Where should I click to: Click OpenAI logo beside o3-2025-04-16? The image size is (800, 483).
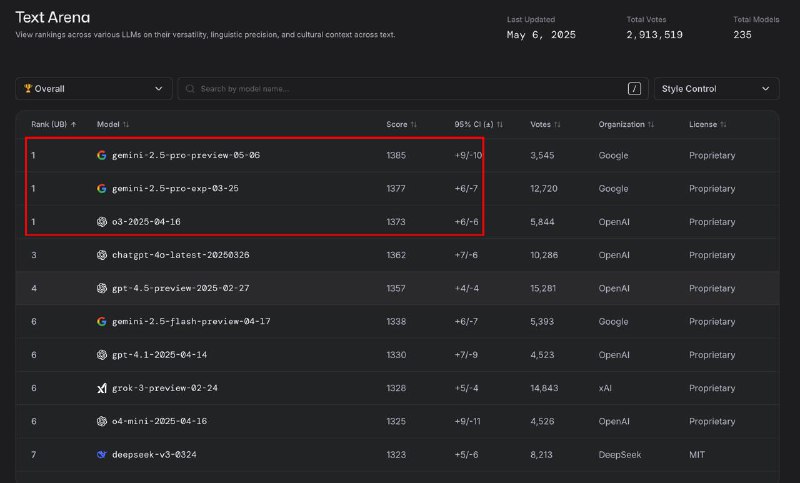(102, 222)
